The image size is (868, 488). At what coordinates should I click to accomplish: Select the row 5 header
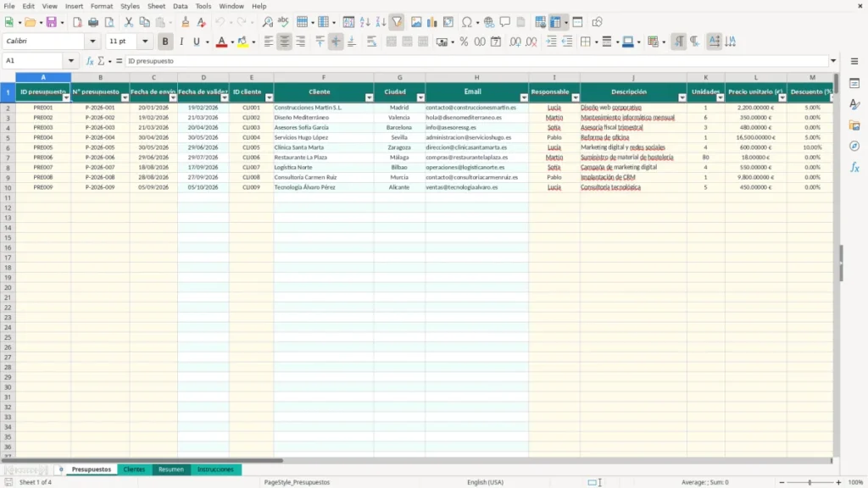point(8,138)
